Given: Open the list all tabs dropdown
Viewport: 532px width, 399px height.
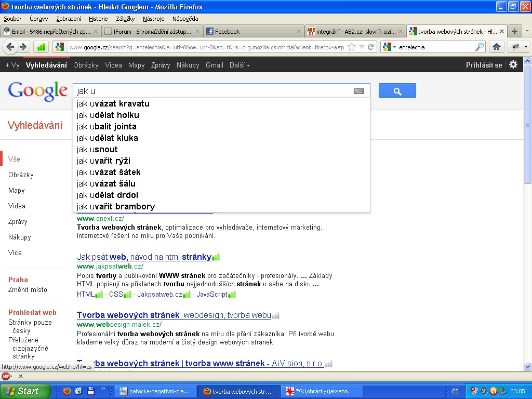Looking at the screenshot, I should click(527, 31).
